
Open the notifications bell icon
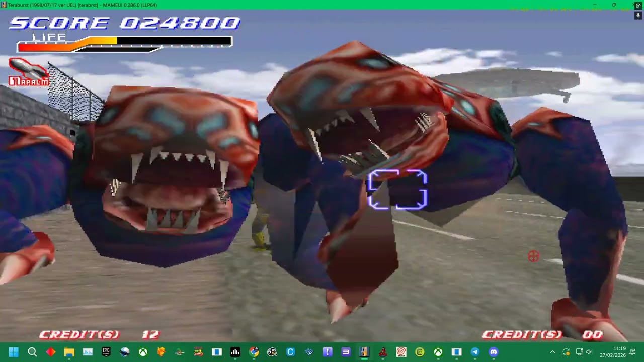tap(632, 352)
